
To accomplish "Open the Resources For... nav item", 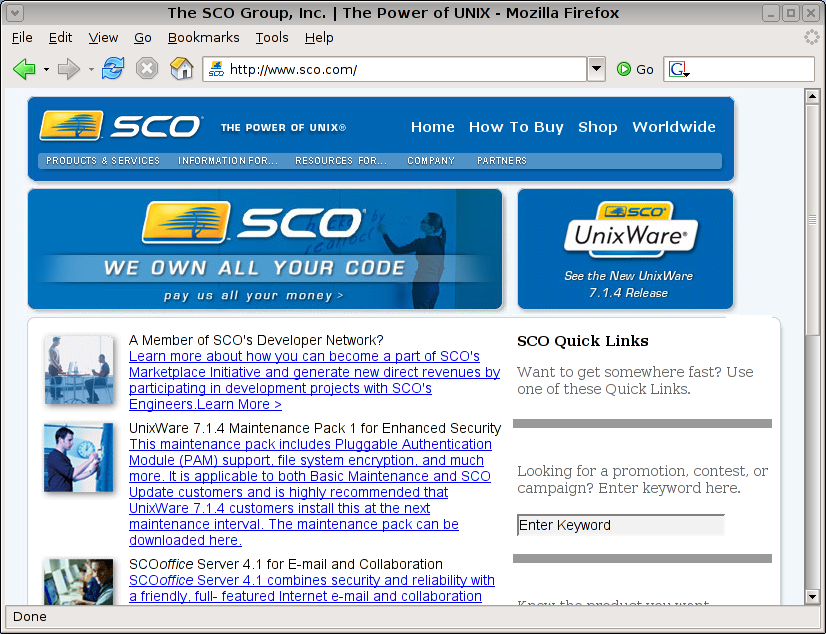I will pyautogui.click(x=341, y=161).
